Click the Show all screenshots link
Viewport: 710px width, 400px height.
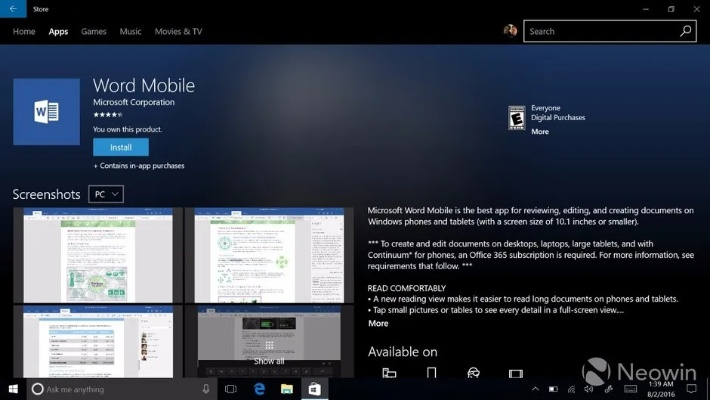[x=268, y=360]
